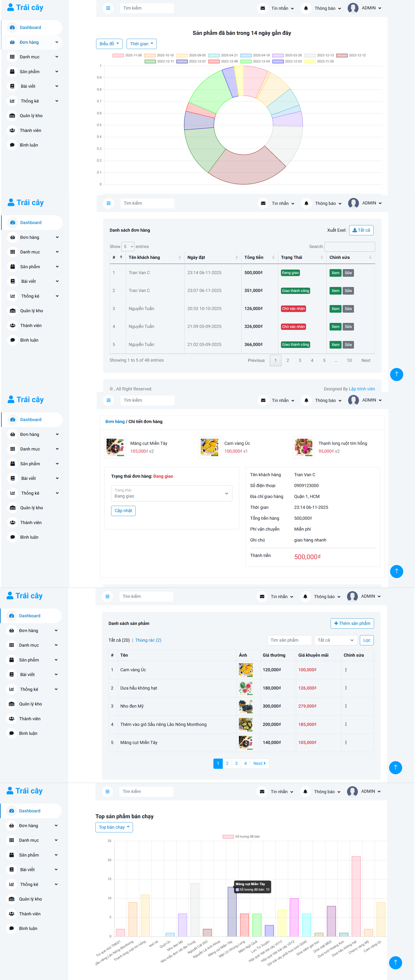This screenshot has width=415, height=980.
Task: Switch to the Thùng rác (2) tab
Action: (148, 640)
